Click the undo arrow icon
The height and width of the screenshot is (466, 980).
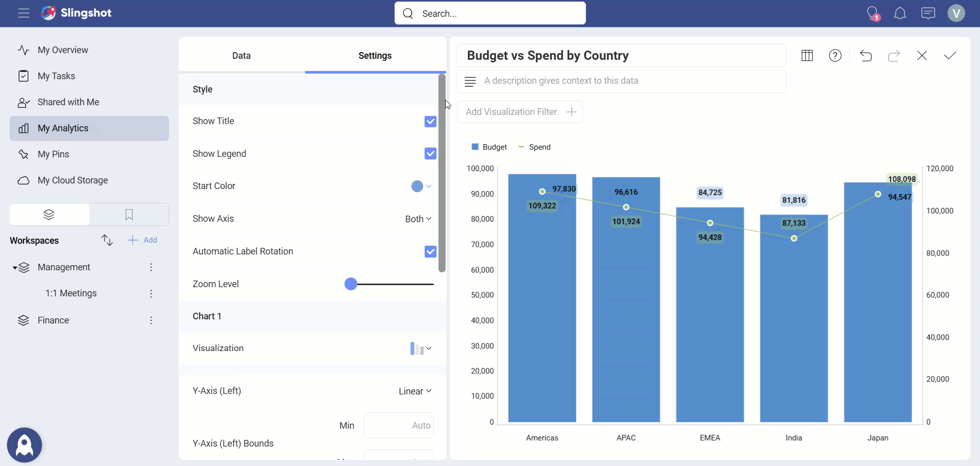click(866, 56)
